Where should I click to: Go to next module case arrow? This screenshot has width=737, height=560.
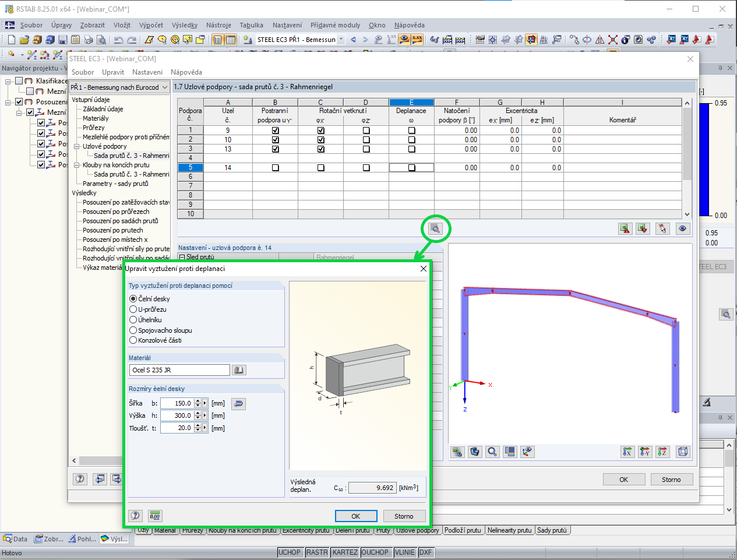pos(365,40)
